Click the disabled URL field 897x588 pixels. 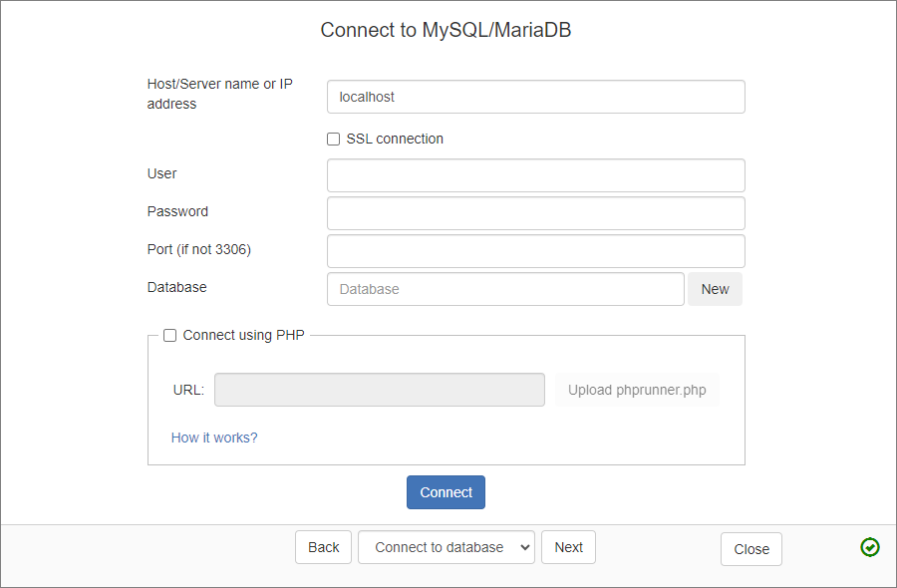pos(379,390)
